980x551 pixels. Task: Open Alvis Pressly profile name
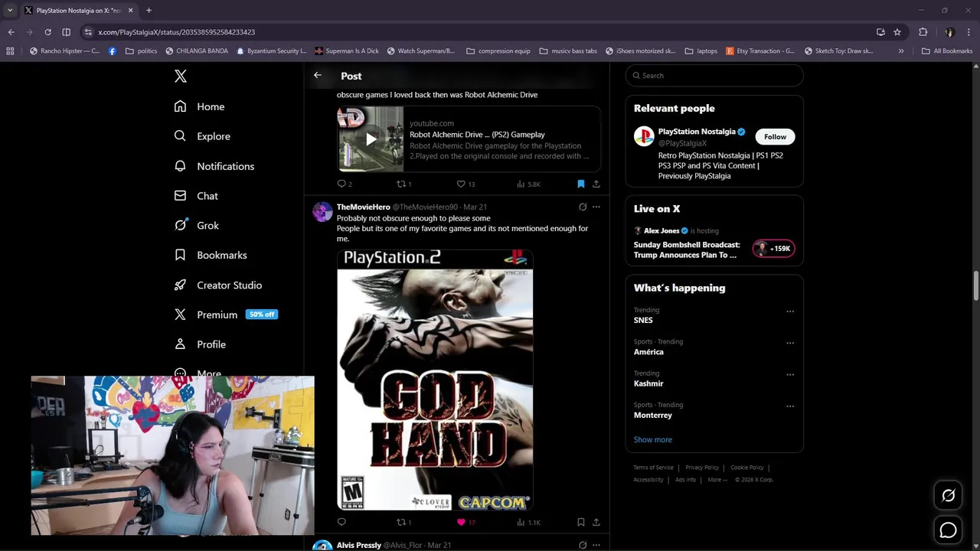[x=359, y=546]
